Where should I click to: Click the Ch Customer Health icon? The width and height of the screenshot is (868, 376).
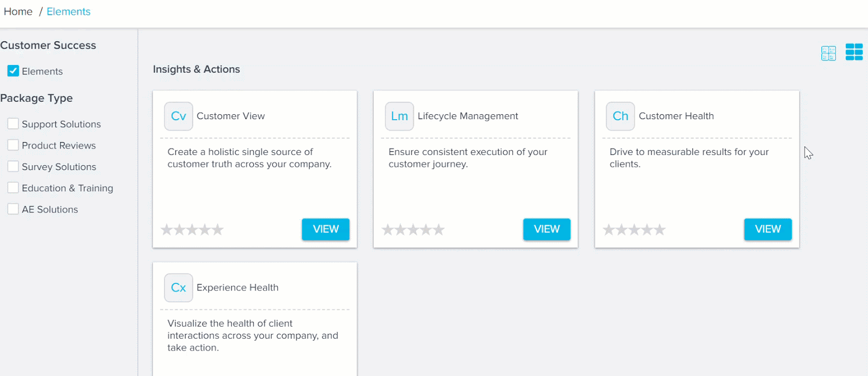coord(620,116)
